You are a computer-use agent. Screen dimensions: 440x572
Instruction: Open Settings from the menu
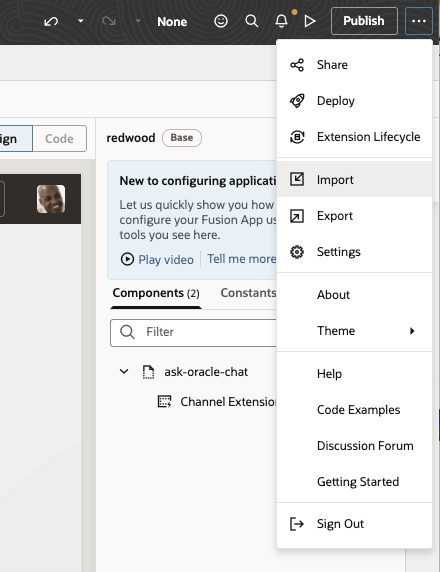[354, 252]
